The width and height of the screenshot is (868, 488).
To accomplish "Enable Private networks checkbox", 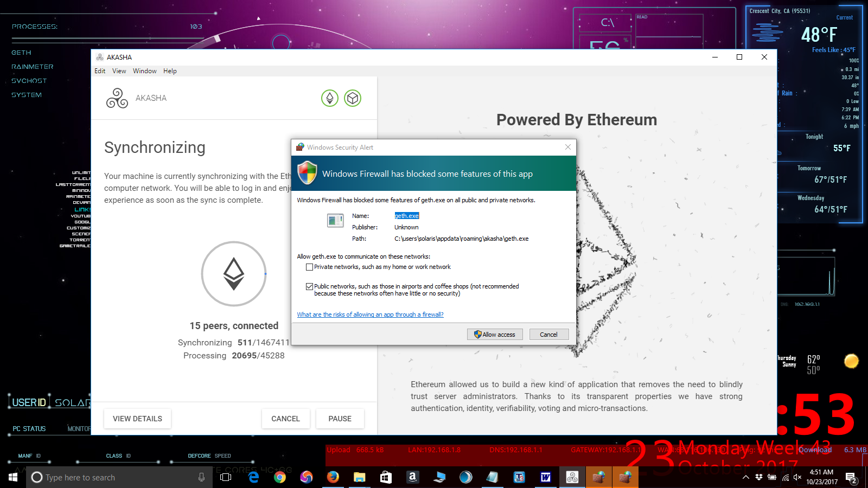I will pos(309,267).
